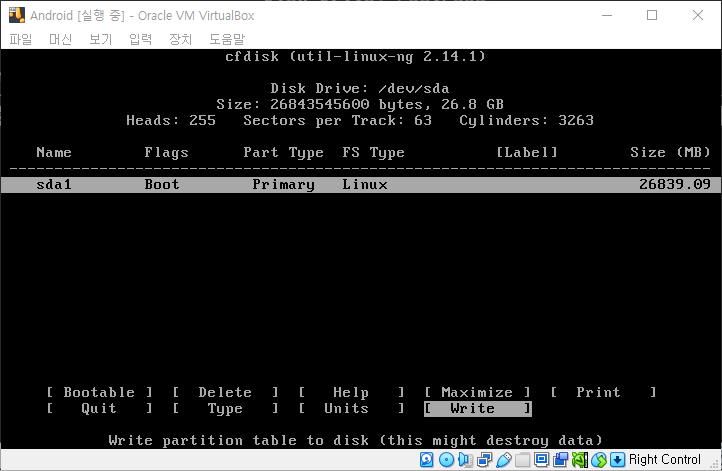This screenshot has height=471, width=722.
Task: Click the network adapter status icon
Action: (484, 459)
